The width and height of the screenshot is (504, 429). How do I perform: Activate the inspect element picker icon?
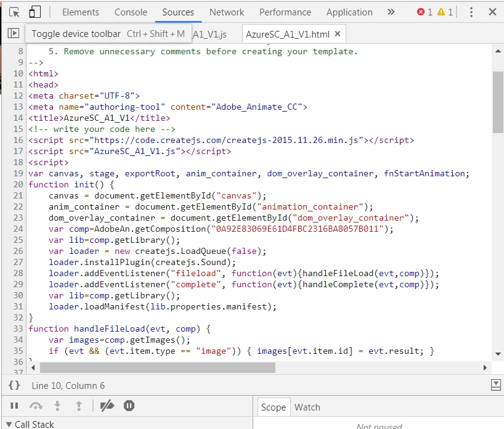pos(14,12)
